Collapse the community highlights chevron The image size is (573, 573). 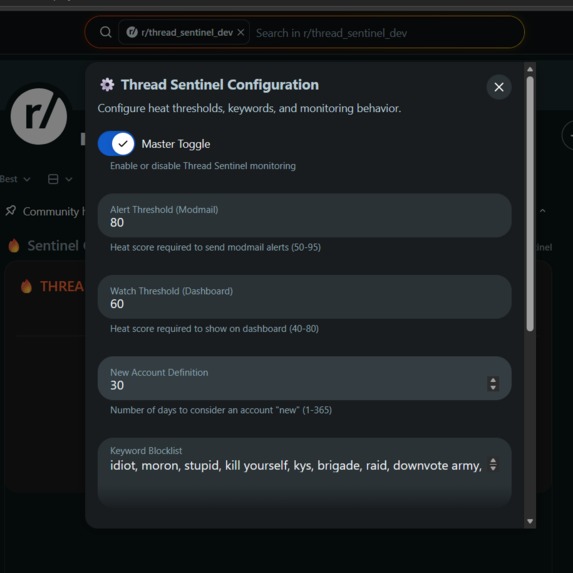[x=543, y=211]
